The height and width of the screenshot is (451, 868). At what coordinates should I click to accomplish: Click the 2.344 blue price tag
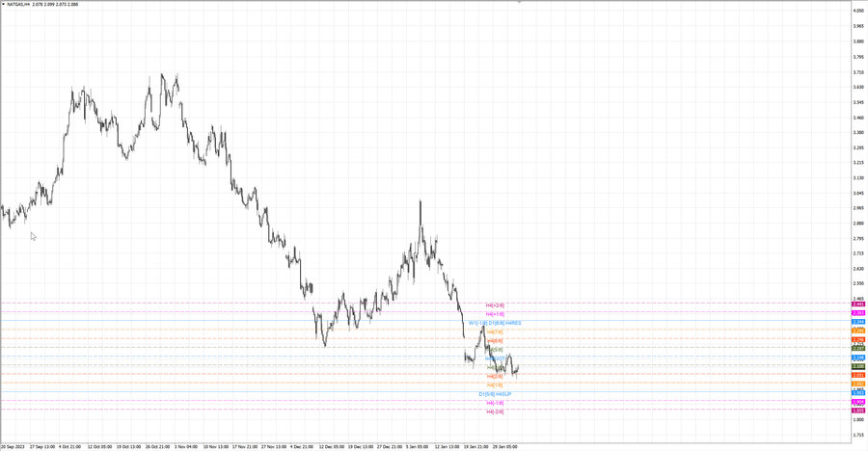857,322
